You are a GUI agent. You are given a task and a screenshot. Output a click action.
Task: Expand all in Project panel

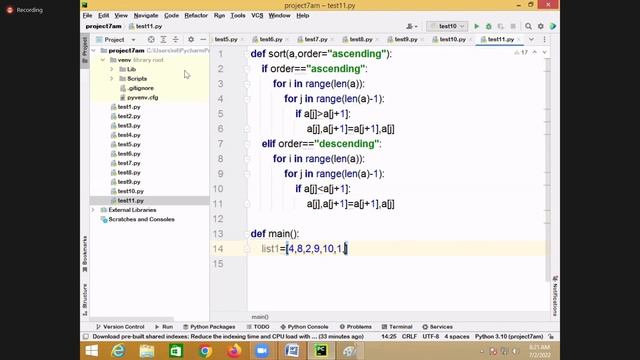coord(163,40)
